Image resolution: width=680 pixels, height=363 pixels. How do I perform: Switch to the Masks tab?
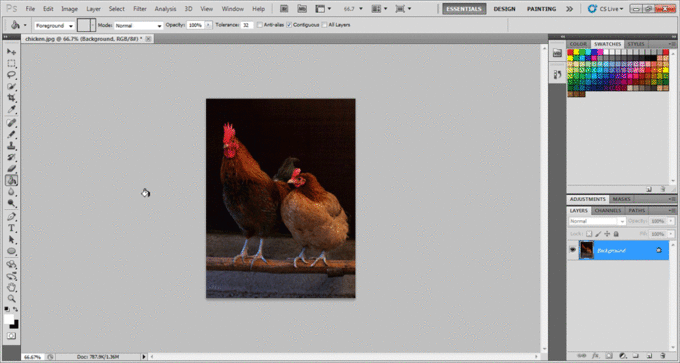click(x=621, y=199)
